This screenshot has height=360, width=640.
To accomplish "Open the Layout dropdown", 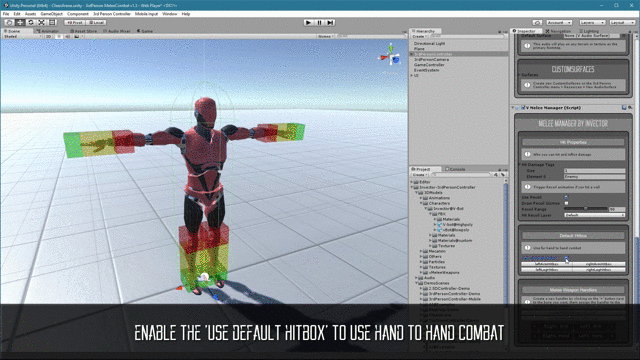I will tap(622, 22).
